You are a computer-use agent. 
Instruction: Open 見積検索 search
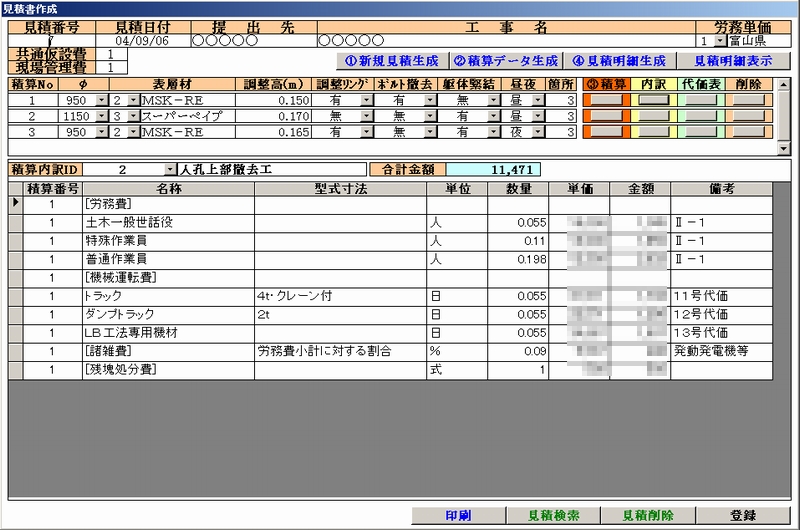coord(551,516)
